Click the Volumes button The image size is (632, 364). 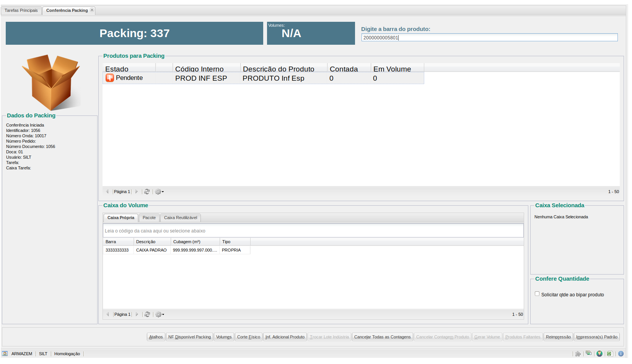(x=224, y=337)
